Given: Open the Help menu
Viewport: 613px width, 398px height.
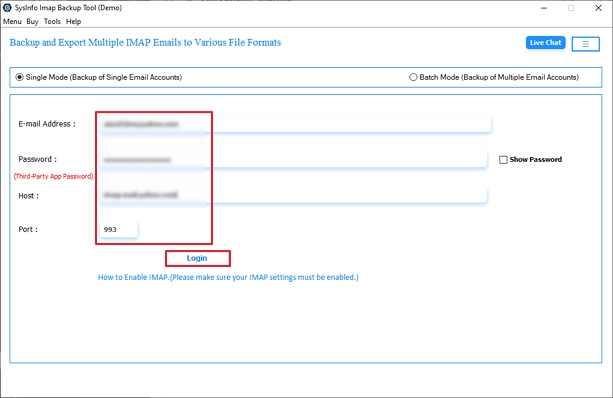Looking at the screenshot, I should 73,22.
